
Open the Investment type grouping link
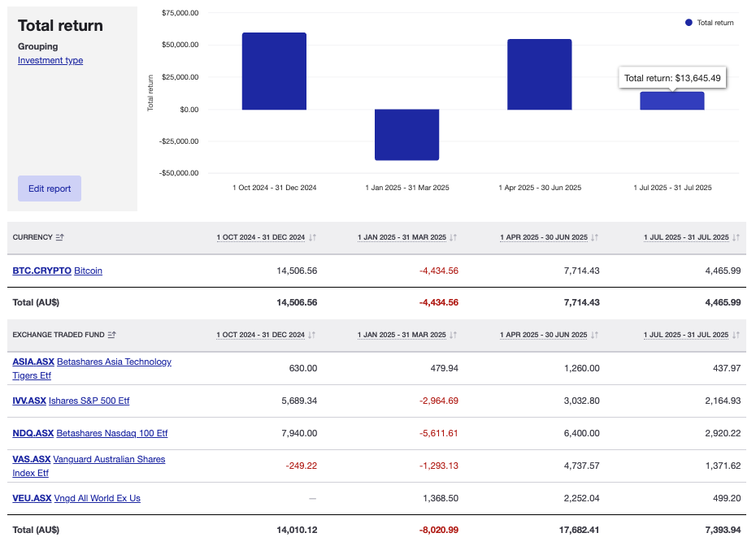(x=50, y=60)
